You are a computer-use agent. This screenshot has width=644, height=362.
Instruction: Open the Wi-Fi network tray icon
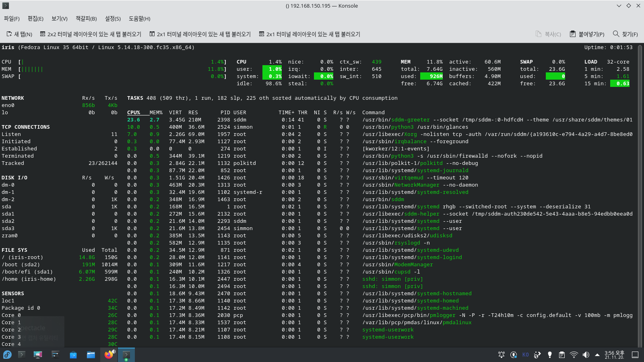pos(574,355)
